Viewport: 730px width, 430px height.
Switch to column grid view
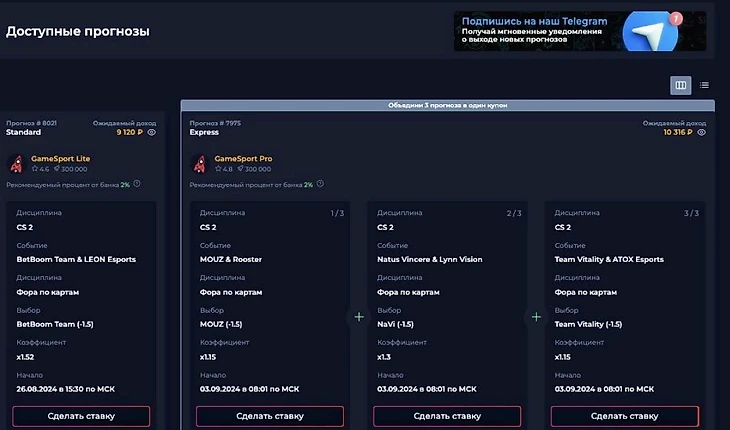pos(680,85)
